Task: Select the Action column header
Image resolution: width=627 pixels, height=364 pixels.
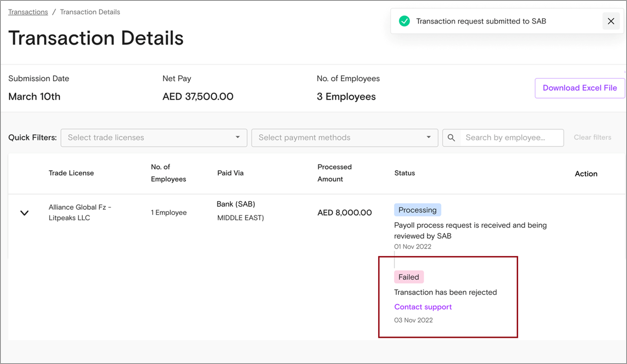Action: (586, 174)
